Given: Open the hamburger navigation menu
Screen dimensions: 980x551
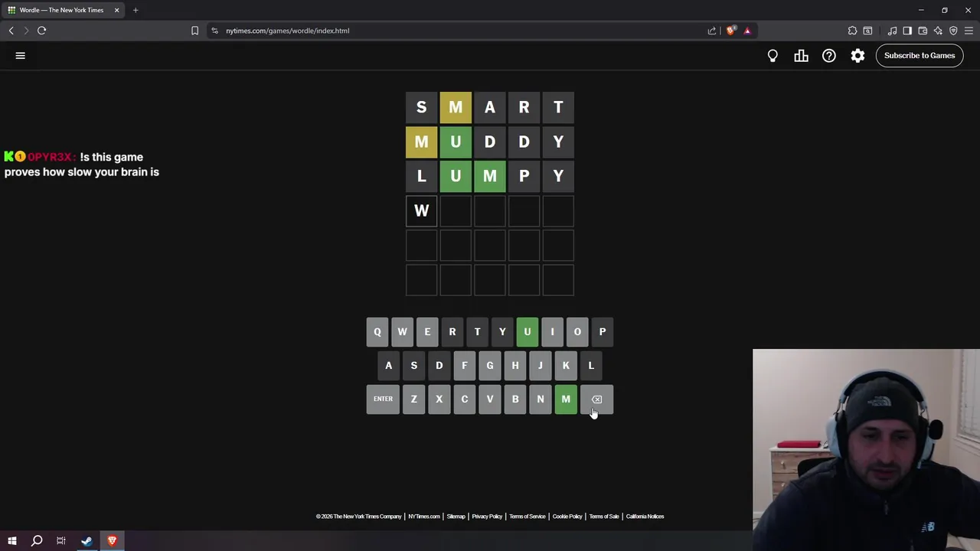Looking at the screenshot, I should (21, 55).
